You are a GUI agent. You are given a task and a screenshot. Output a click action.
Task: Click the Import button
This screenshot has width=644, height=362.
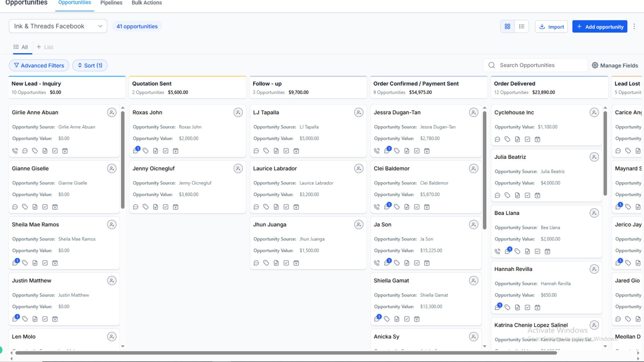coord(551,27)
